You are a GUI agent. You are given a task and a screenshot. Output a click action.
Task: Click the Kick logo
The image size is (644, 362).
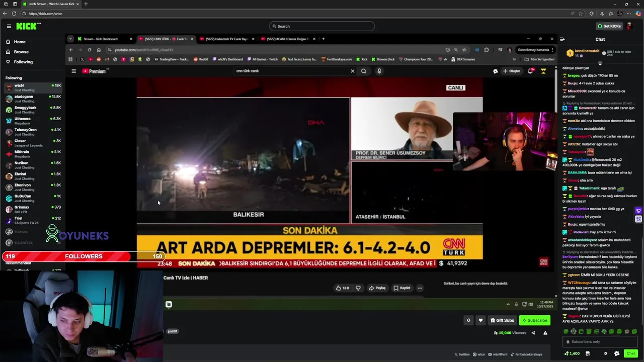[x=28, y=26]
